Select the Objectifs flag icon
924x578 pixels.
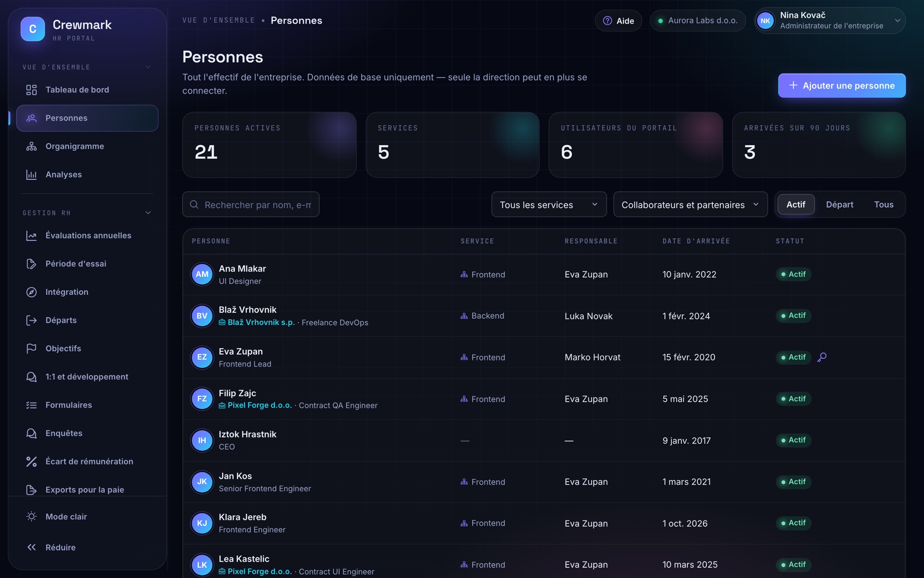point(31,349)
